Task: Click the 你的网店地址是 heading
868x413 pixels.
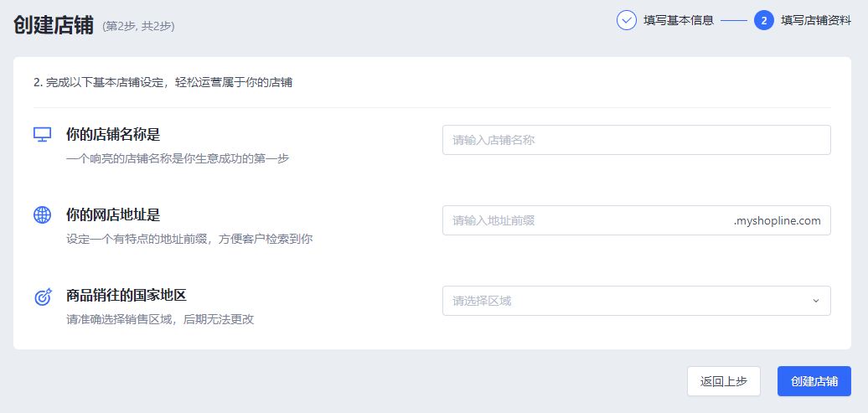Action: point(113,214)
